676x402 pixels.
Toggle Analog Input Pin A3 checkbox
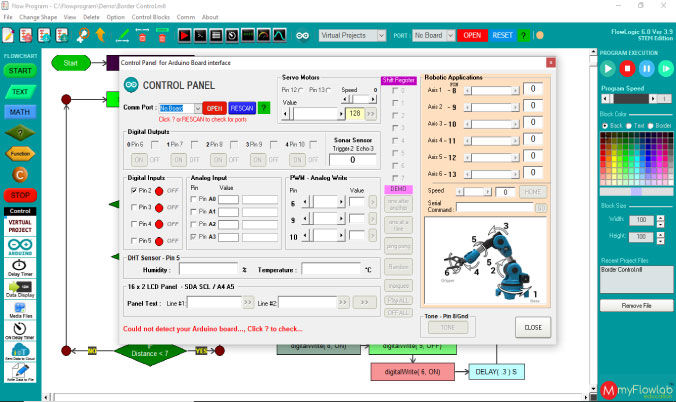(x=194, y=237)
